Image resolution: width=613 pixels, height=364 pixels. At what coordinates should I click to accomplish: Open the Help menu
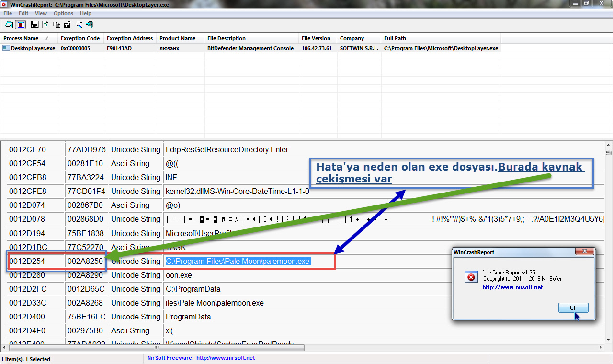(86, 13)
